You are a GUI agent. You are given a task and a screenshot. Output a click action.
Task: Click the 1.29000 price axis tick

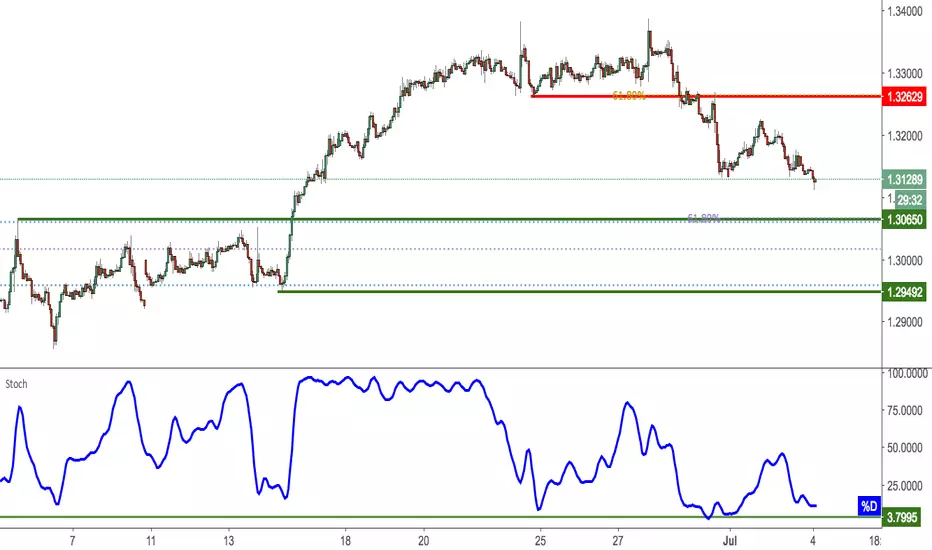coord(905,322)
